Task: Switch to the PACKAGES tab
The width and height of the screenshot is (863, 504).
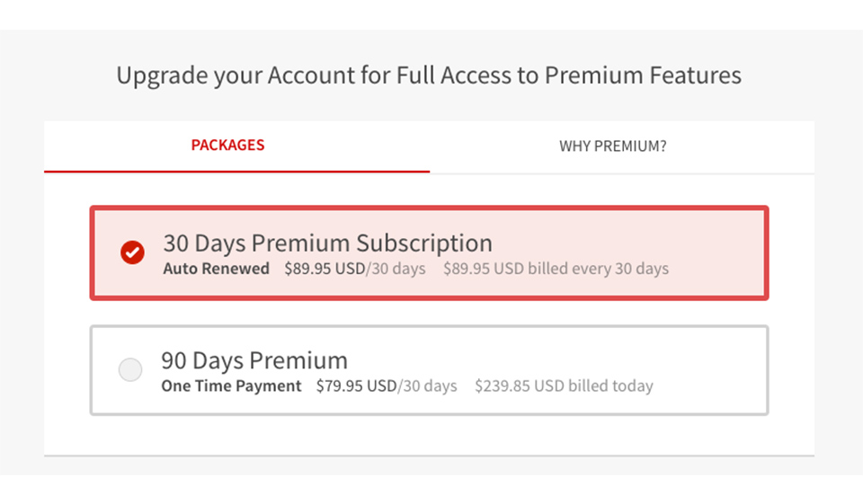Action: pos(227,146)
